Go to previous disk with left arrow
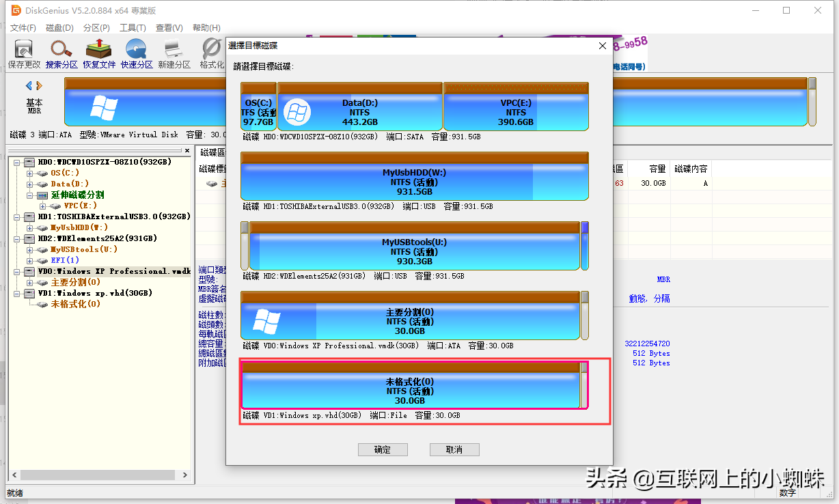The image size is (839, 504). (x=29, y=85)
